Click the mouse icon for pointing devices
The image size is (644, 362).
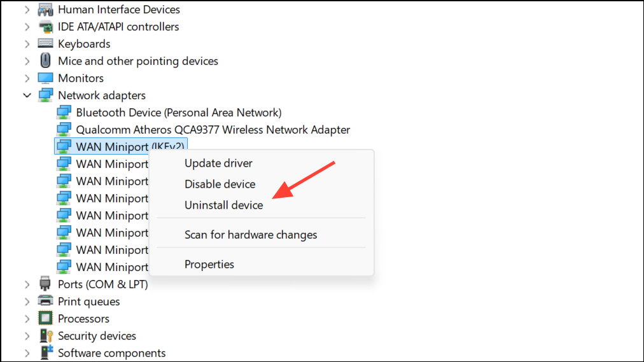click(x=45, y=60)
